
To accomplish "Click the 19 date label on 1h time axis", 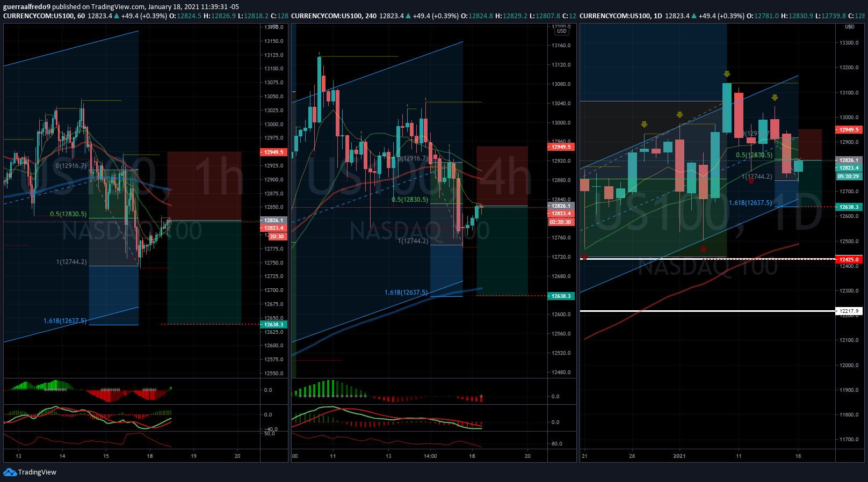I will pyautogui.click(x=193, y=456).
